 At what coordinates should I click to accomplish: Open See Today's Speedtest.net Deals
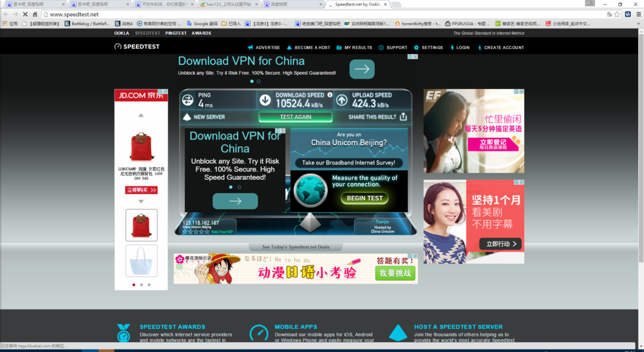pos(296,247)
